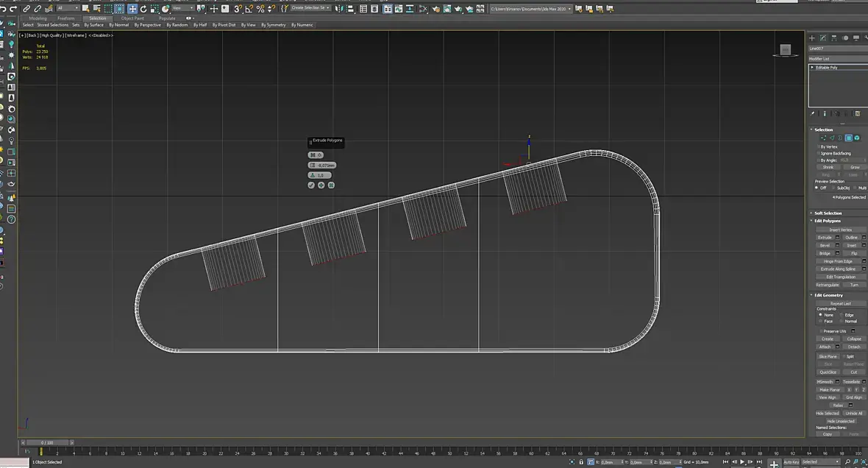Expand the Soft Selection rollout

(x=828, y=213)
